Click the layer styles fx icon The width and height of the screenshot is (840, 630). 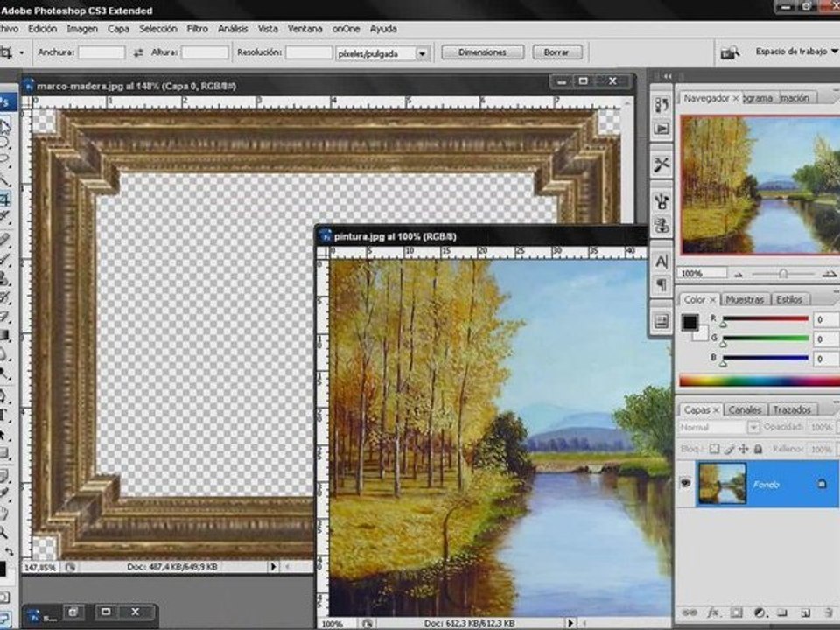(712, 612)
